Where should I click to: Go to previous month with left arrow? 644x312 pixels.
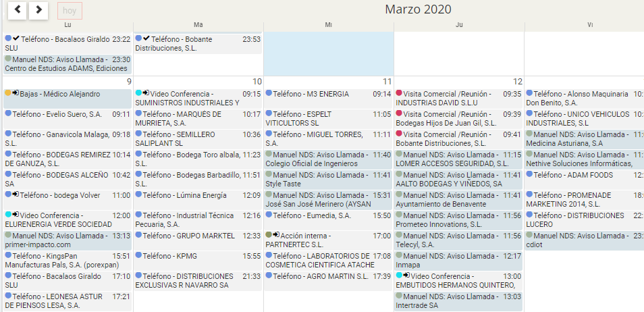click(18, 10)
